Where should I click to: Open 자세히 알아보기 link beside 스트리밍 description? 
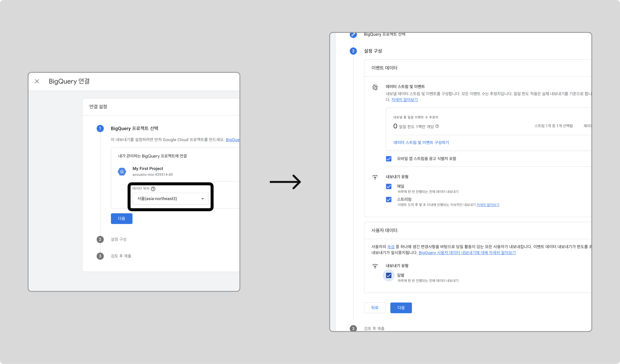[488, 205]
